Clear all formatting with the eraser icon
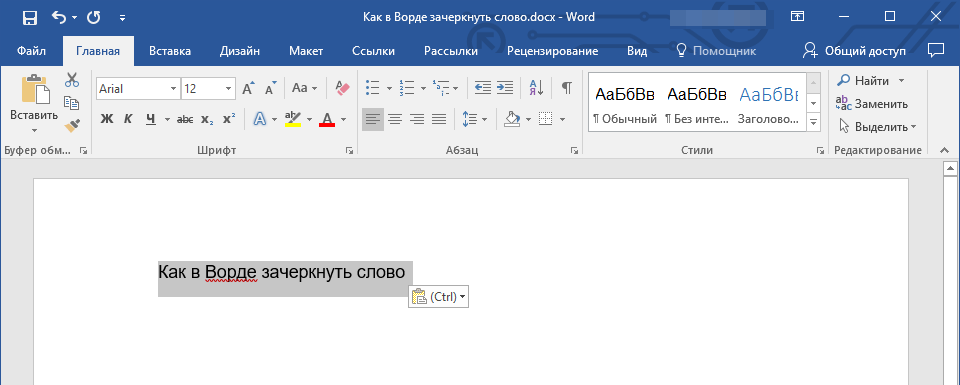Viewport: 960px width, 385px height. [342, 88]
